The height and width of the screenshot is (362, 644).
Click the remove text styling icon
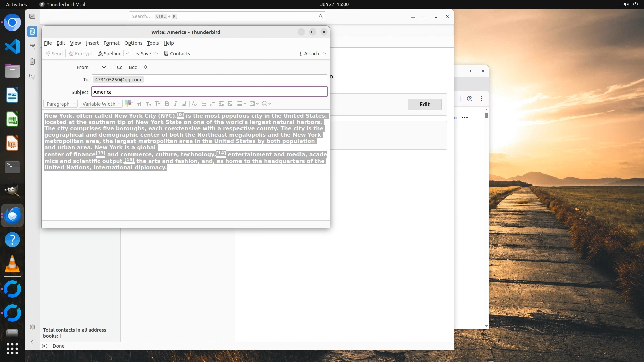click(x=194, y=104)
